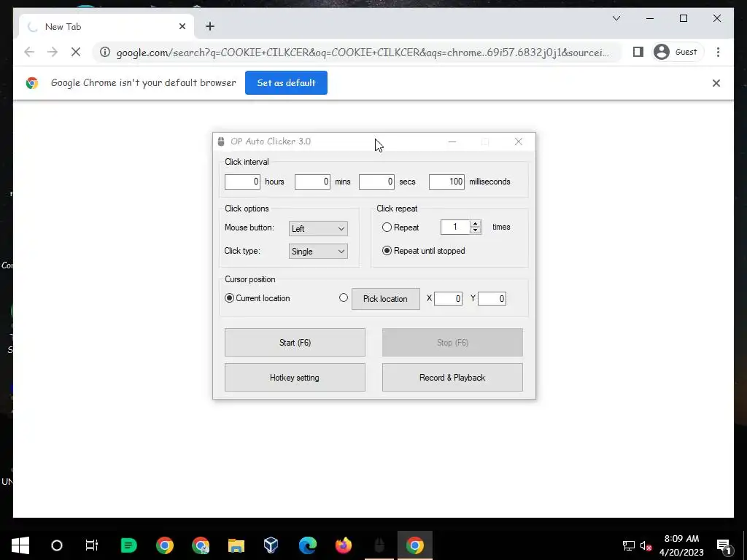Open the Guest profile menu
This screenshot has height=560, width=747.
click(x=676, y=52)
